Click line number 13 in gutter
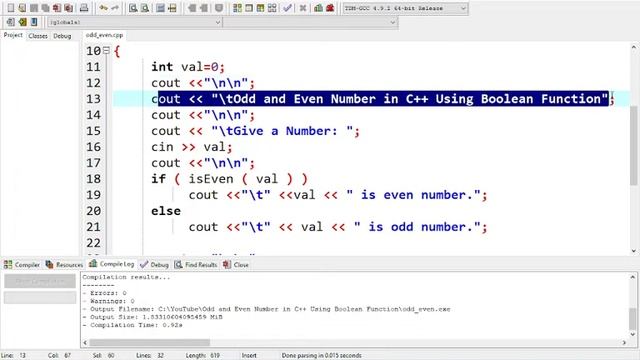 [93, 99]
